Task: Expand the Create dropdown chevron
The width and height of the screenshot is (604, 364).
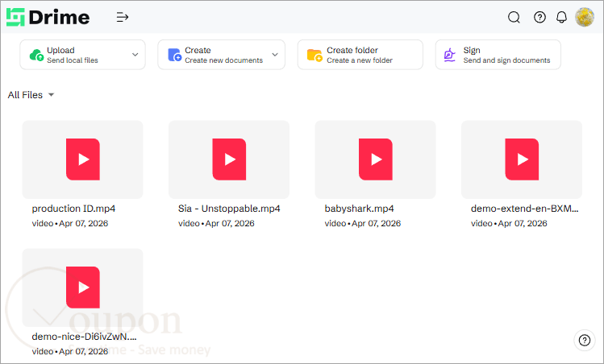Action: (x=275, y=55)
